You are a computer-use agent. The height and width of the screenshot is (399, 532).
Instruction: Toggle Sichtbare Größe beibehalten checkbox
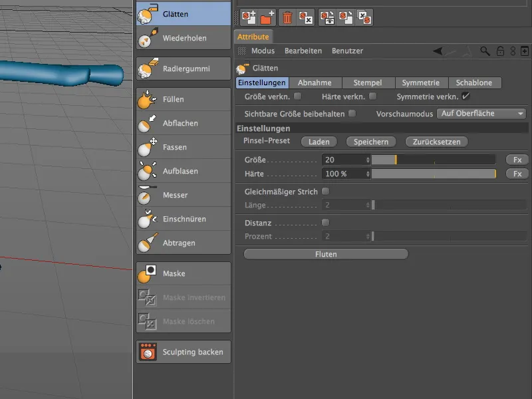click(352, 113)
